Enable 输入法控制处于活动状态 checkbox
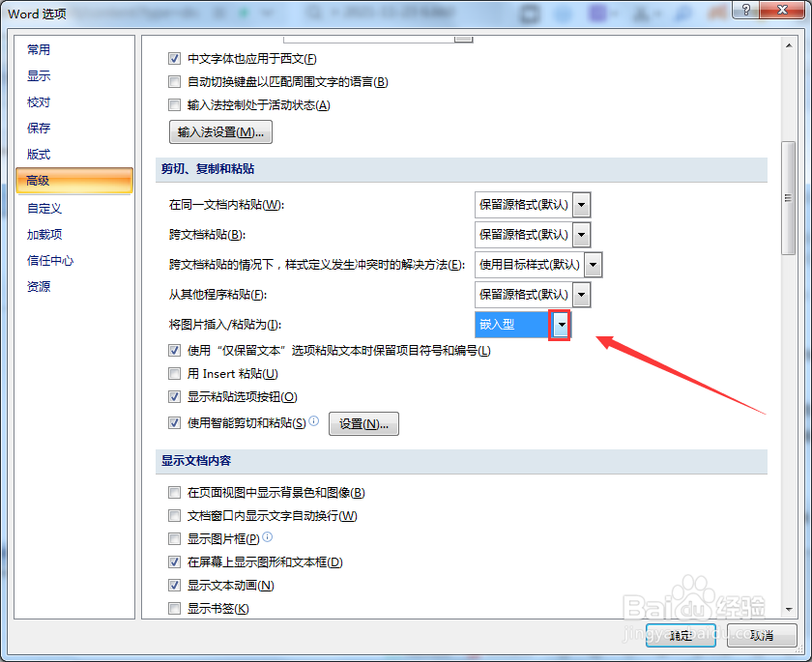Image resolution: width=812 pixels, height=662 pixels. pos(175,105)
